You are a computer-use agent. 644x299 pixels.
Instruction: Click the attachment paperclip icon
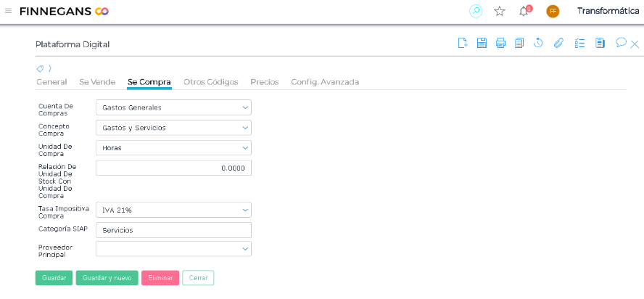[x=558, y=44]
